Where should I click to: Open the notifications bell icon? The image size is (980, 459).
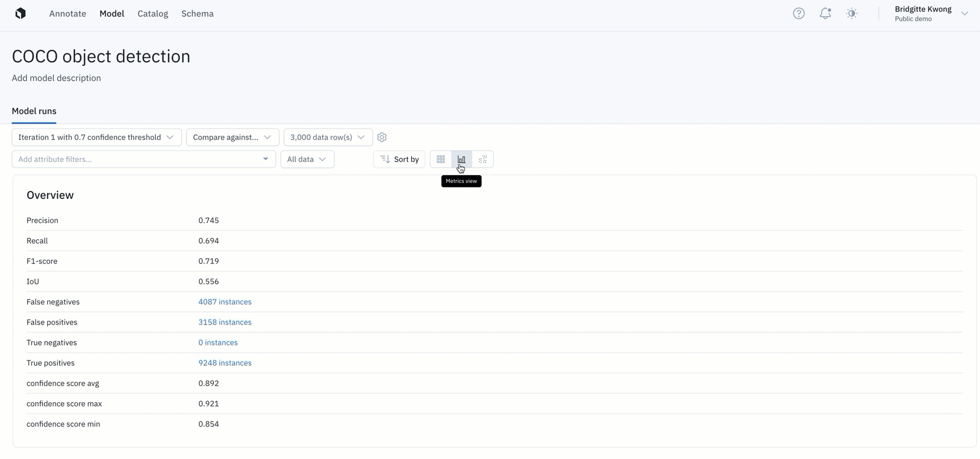[825, 14]
